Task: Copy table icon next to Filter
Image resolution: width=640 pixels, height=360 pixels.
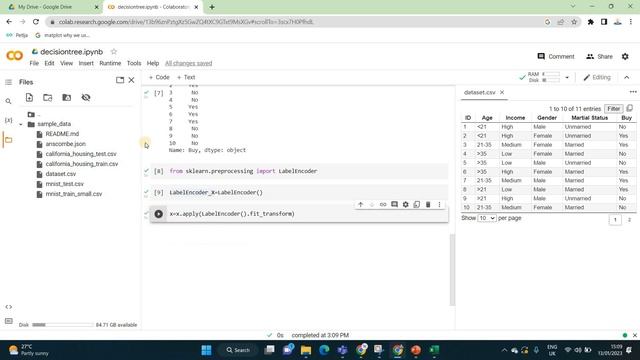Action: [x=629, y=108]
